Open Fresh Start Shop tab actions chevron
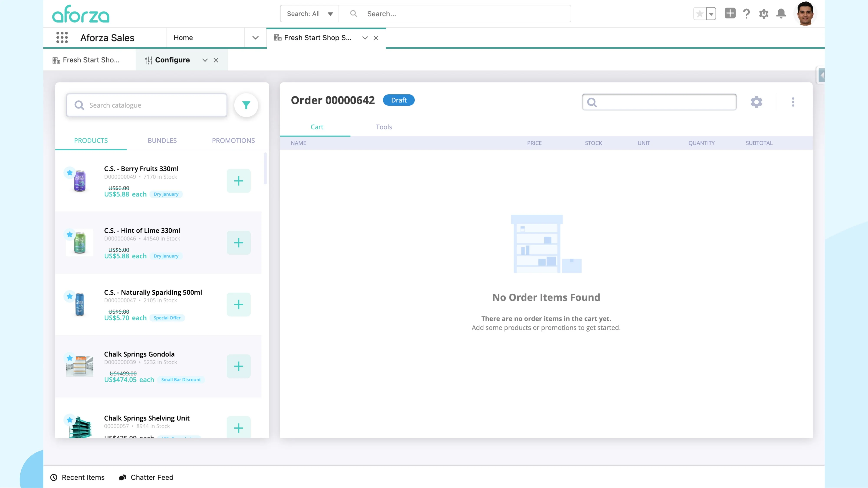Screen dimensions: 868x488 pos(365,38)
